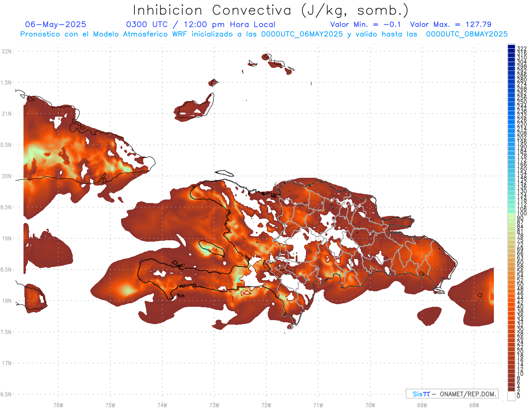
Task: Click the "0000UTC_06MAY2025" initialization timestamp
Action: click(x=302, y=34)
